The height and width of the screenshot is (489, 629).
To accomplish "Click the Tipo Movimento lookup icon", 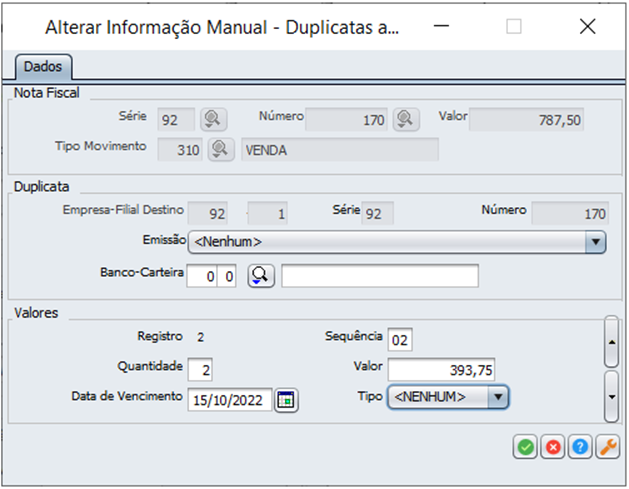I will [x=220, y=149].
